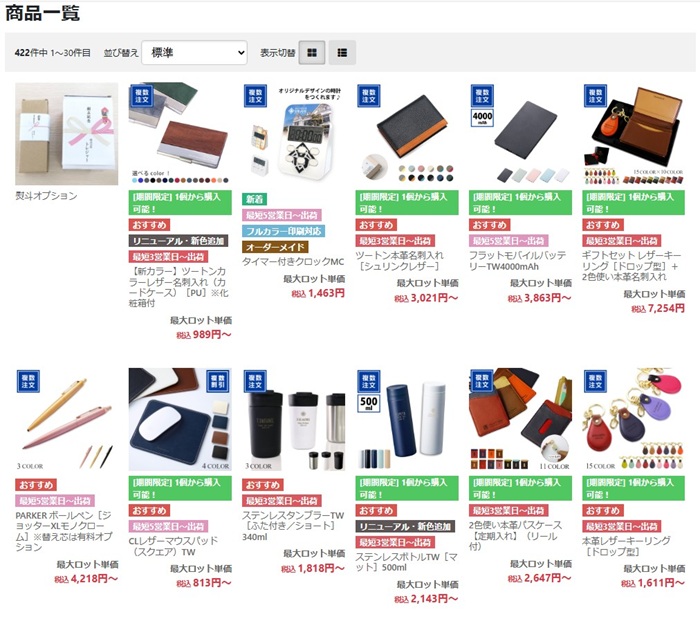Viewport: 700px width, 621px height.
Task: Click 4000mAh badge on mobile battery
Action: coord(482,118)
